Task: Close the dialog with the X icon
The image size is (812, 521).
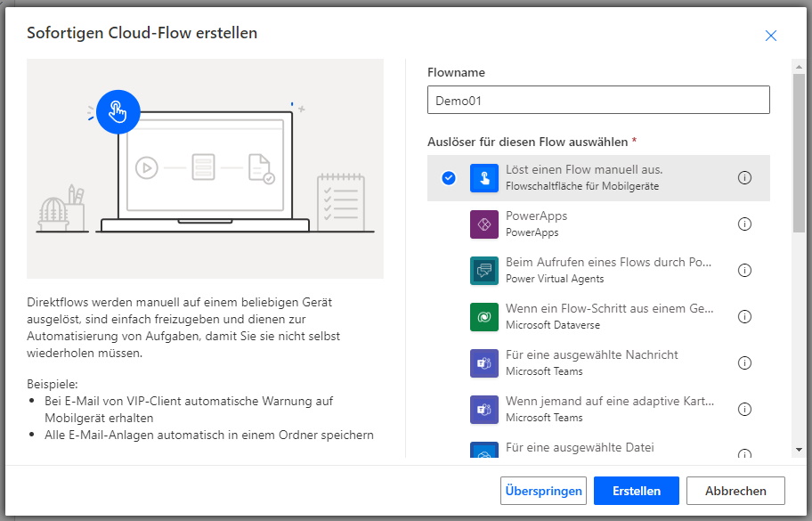Action: (770, 36)
